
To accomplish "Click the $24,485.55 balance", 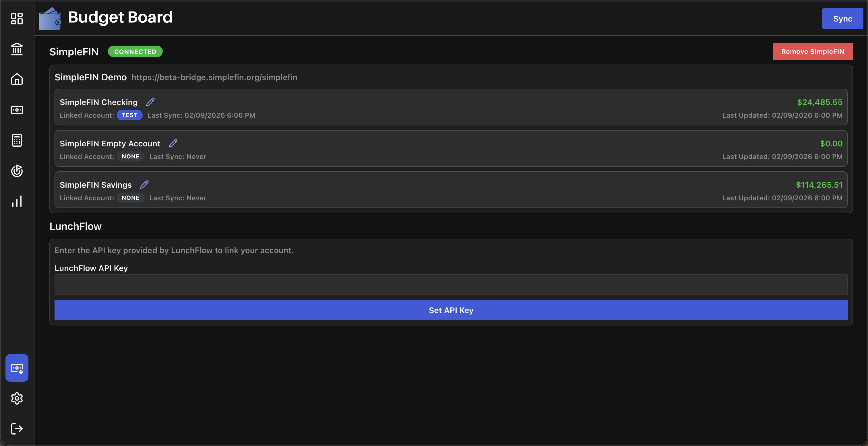I will point(819,102).
